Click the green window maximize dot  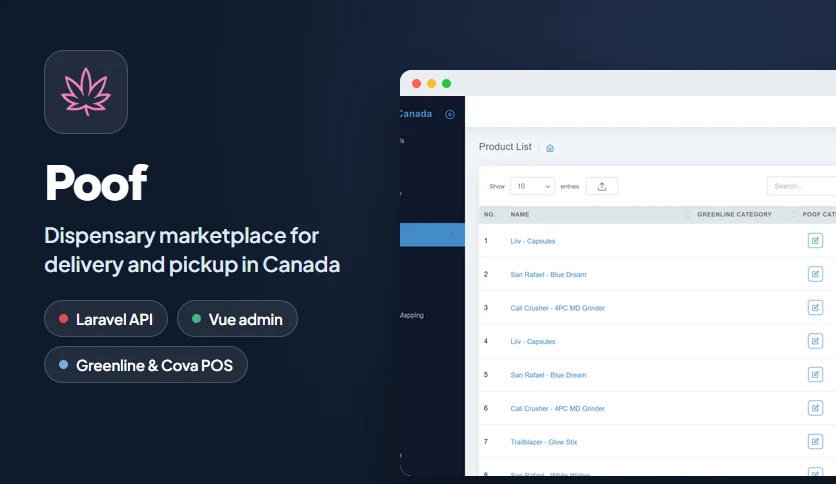446,84
